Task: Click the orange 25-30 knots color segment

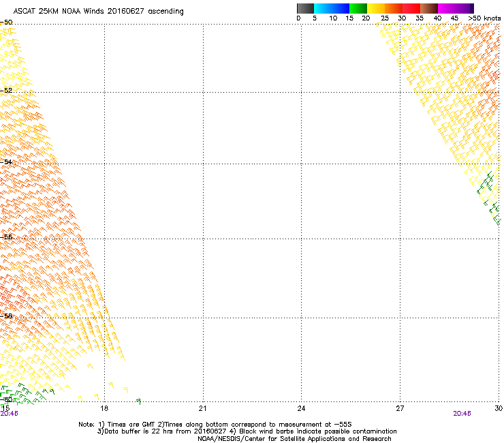Action: [394, 8]
